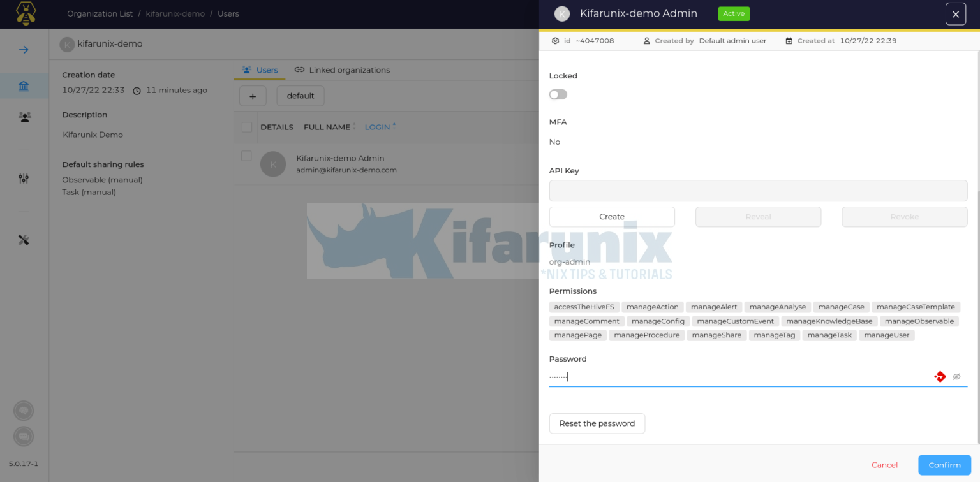Open platform settings via the sliders icon
Image resolution: width=980 pixels, height=482 pixels.
tap(24, 179)
